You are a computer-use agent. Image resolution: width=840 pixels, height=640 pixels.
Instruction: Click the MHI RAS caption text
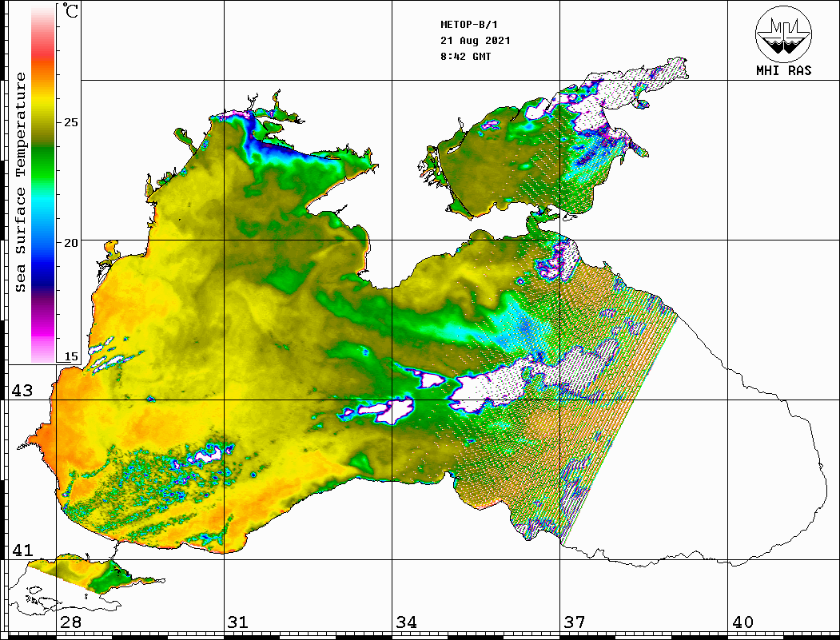click(784, 70)
